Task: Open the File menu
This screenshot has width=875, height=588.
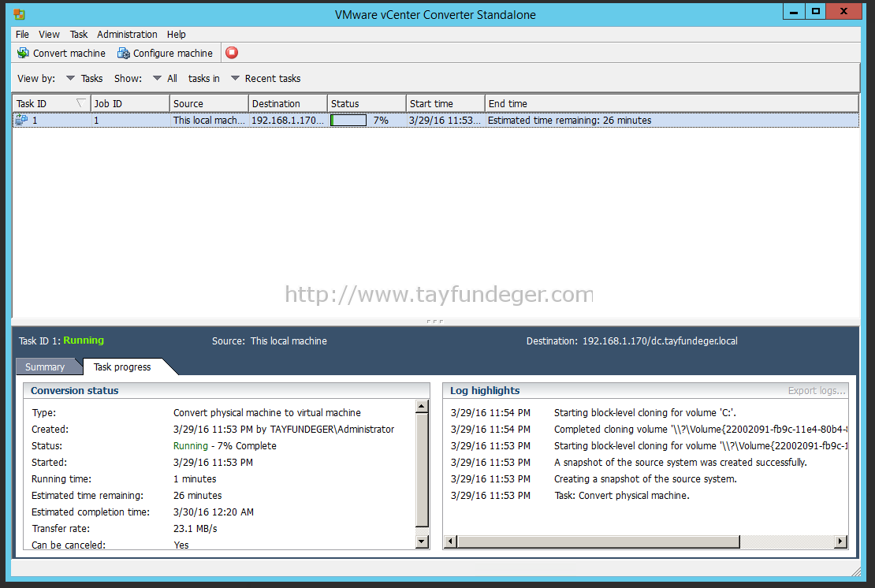Action: 22,34
